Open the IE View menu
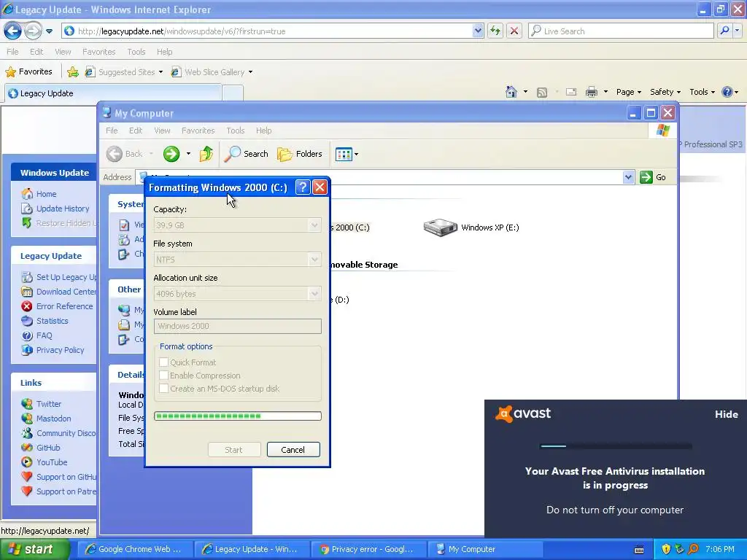Screen dimensions: 747x560 [63, 52]
